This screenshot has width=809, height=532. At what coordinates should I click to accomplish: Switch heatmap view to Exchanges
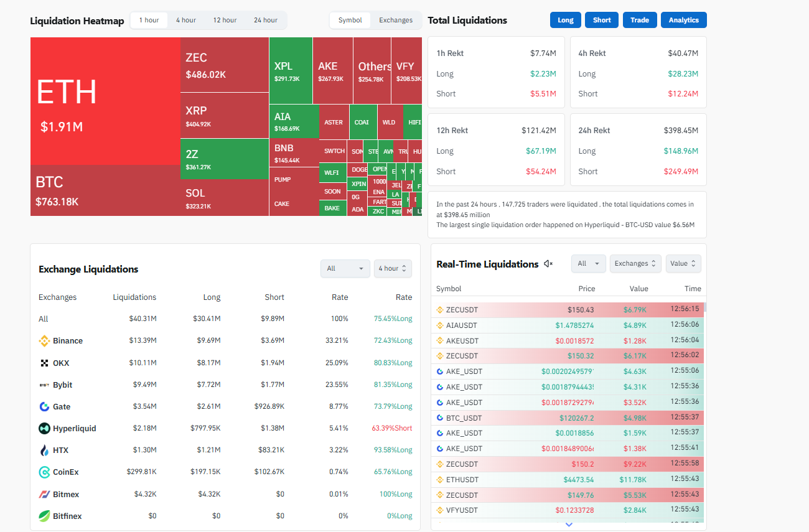pyautogui.click(x=396, y=20)
